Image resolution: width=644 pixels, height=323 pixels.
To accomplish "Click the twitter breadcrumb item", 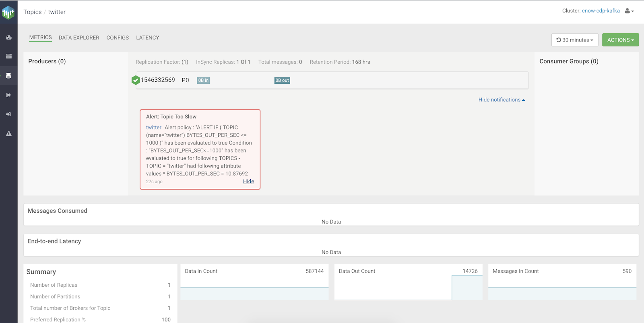I will click(57, 12).
